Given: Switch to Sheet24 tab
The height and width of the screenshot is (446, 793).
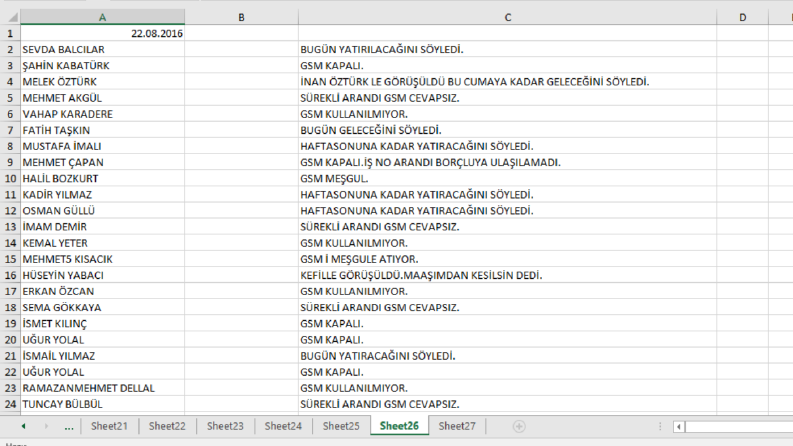Looking at the screenshot, I should [x=283, y=426].
